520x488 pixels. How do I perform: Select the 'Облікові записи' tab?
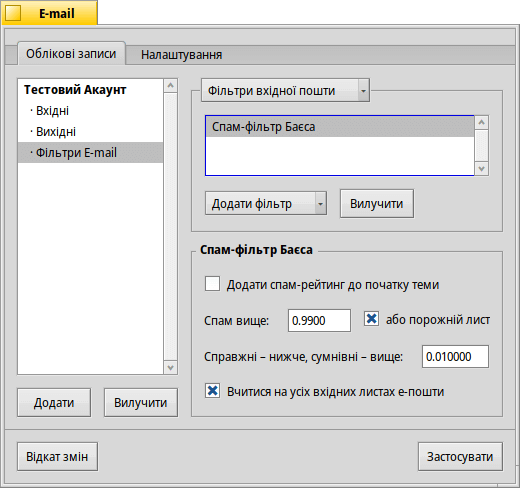(71, 54)
